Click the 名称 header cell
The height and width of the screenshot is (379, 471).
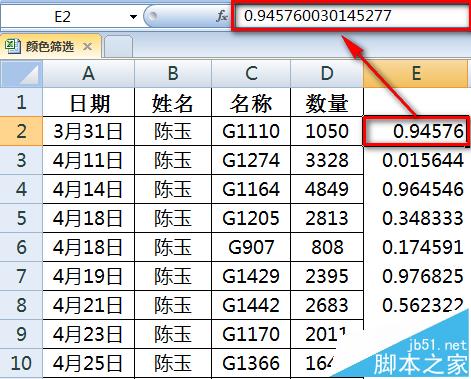click(x=251, y=102)
